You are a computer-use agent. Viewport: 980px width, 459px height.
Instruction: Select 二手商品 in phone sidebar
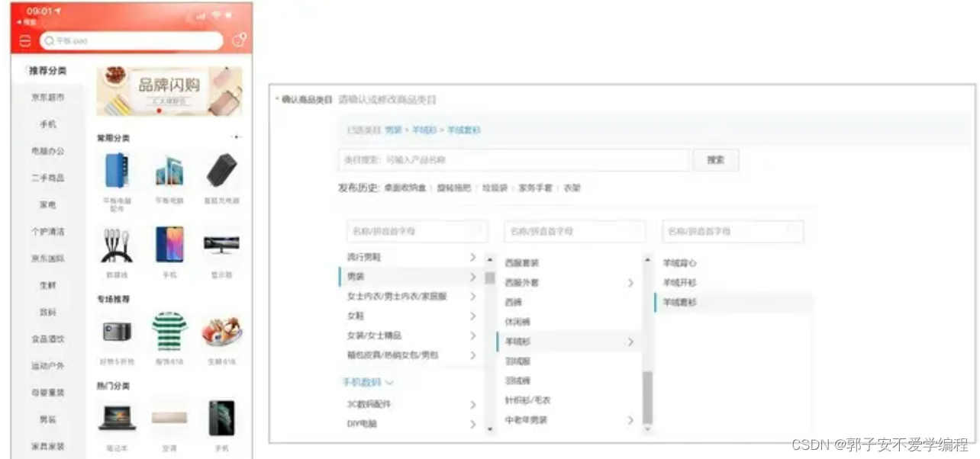point(47,178)
